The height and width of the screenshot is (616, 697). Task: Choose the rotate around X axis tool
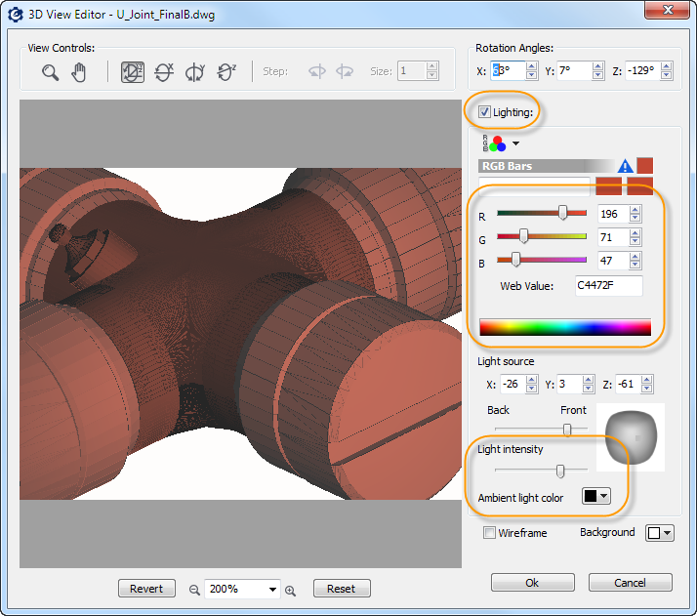pyautogui.click(x=164, y=72)
